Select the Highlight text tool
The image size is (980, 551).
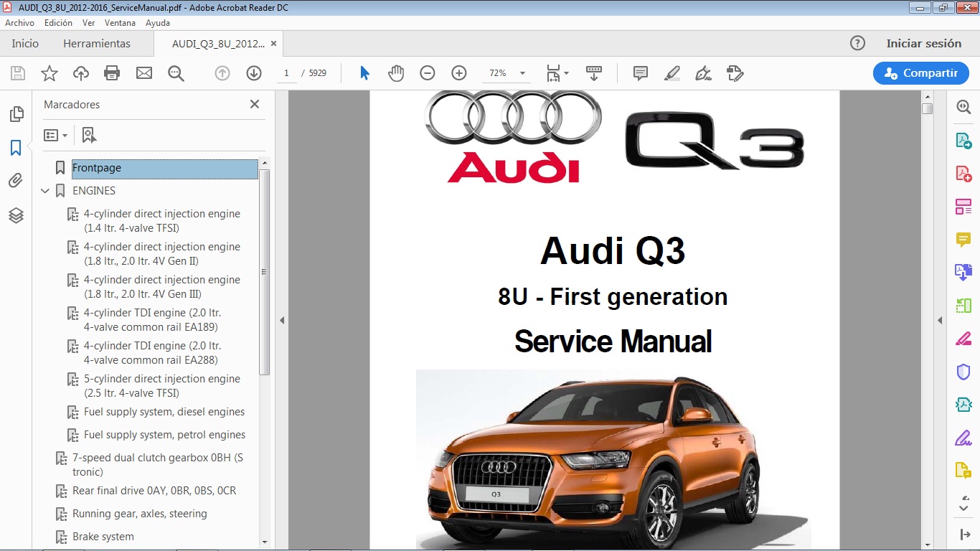[672, 72]
